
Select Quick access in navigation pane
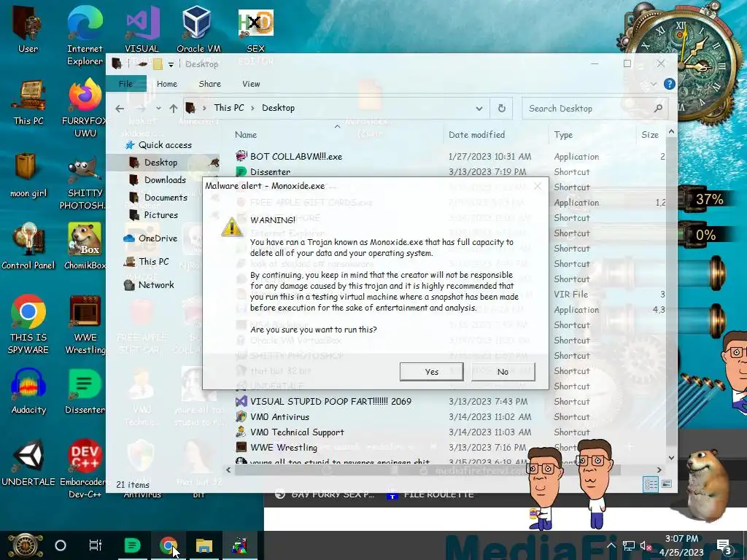point(164,145)
